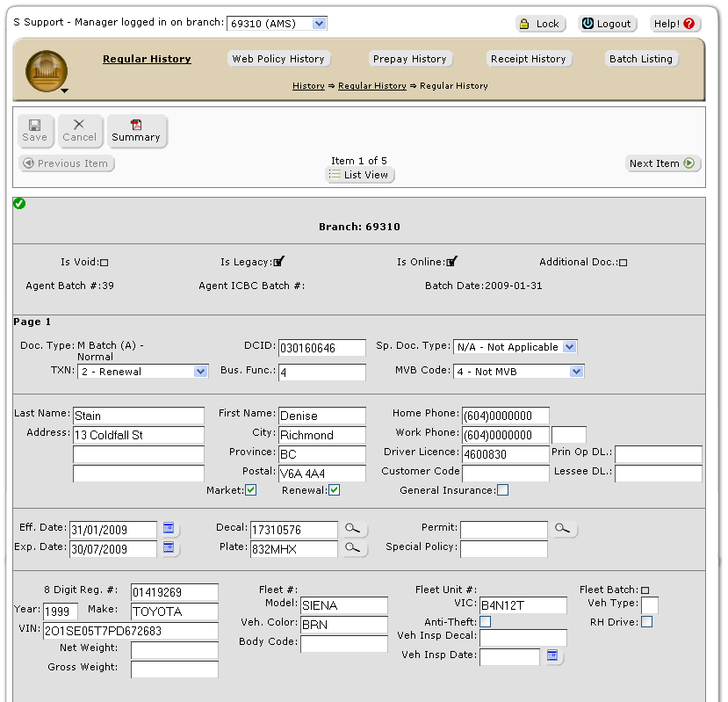Click the History breadcrumb link
Screen dimensions: 728x702
pos(308,86)
